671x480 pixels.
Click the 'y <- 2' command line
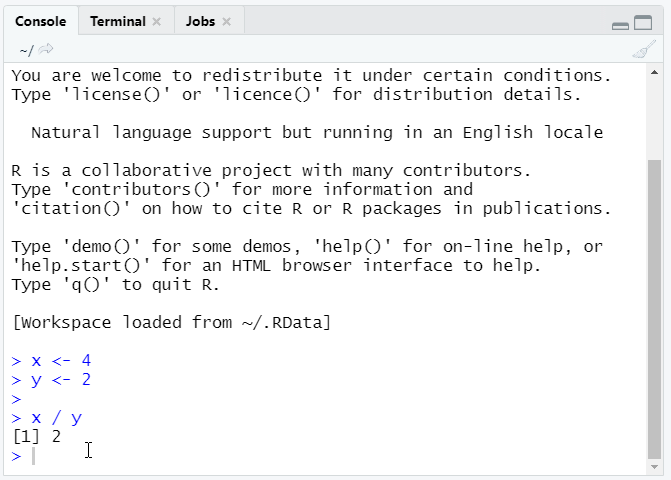pos(60,380)
